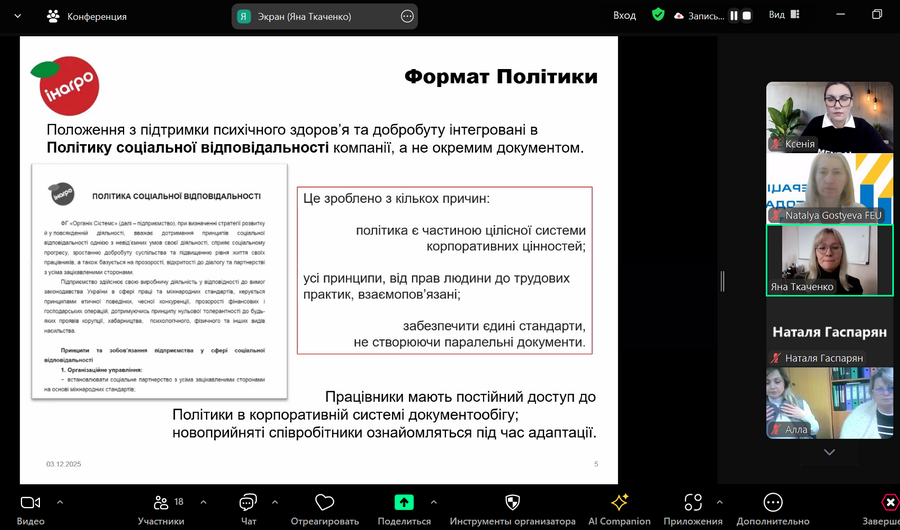Pause the recording
Screen dimensions: 900x530
734,16
